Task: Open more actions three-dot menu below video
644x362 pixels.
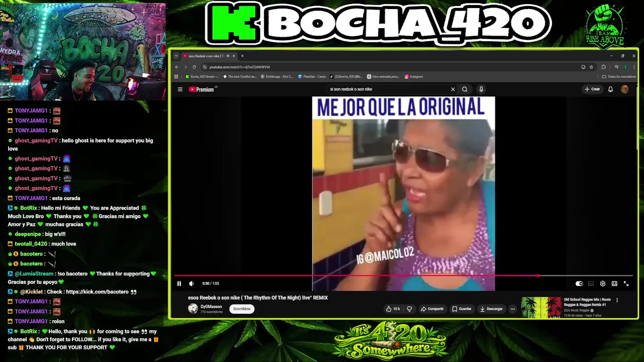Action: click(513, 309)
